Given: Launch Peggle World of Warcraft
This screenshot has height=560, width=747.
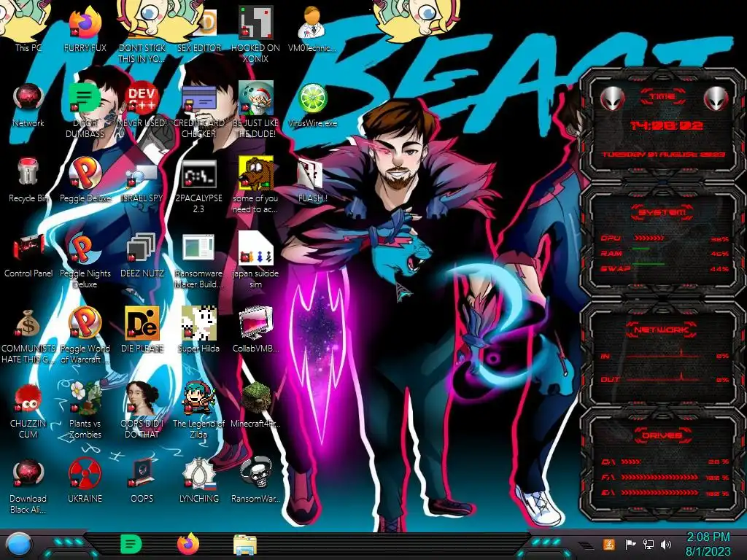Looking at the screenshot, I should [x=85, y=335].
